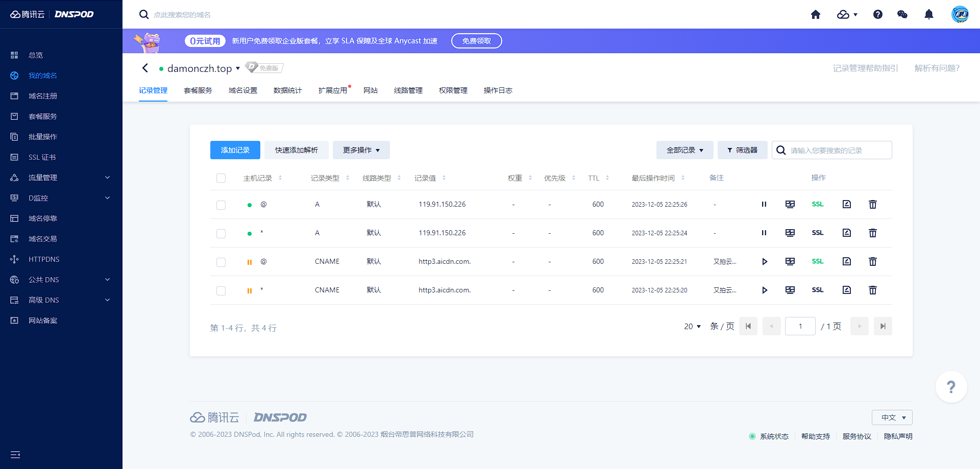This screenshot has width=980, height=469.
Task: Click the 免费领取 banner button
Action: coord(477,41)
